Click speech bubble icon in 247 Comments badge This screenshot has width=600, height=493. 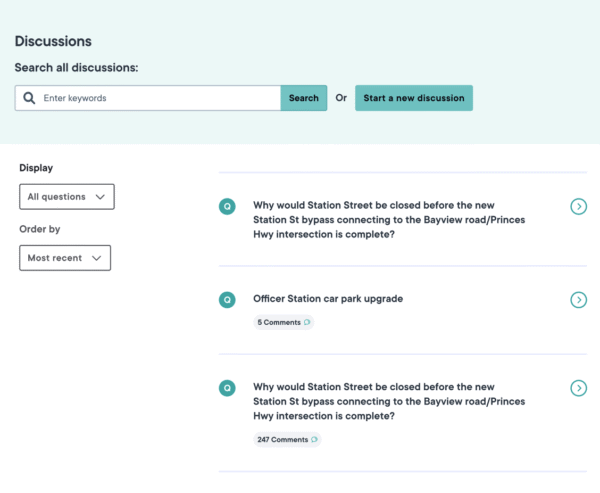[315, 439]
